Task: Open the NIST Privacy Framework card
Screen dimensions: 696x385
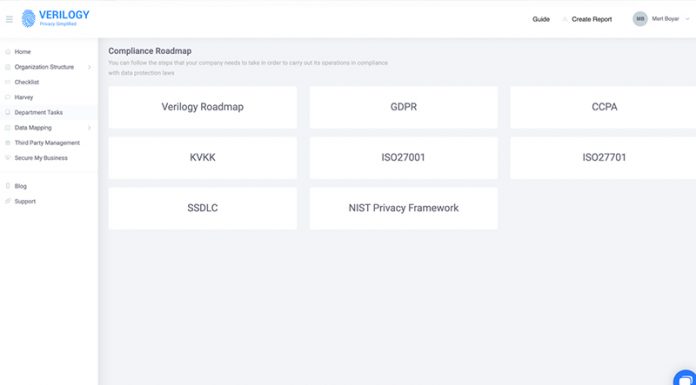Action: tap(403, 208)
